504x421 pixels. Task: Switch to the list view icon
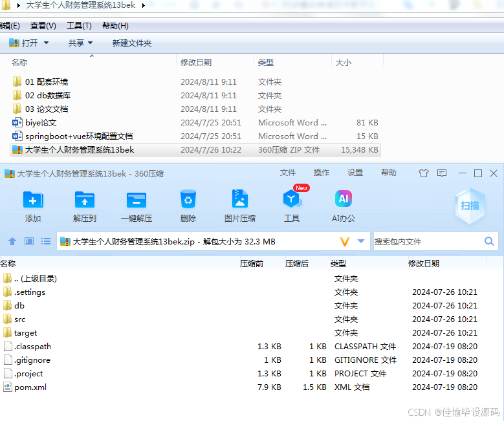coord(46,241)
